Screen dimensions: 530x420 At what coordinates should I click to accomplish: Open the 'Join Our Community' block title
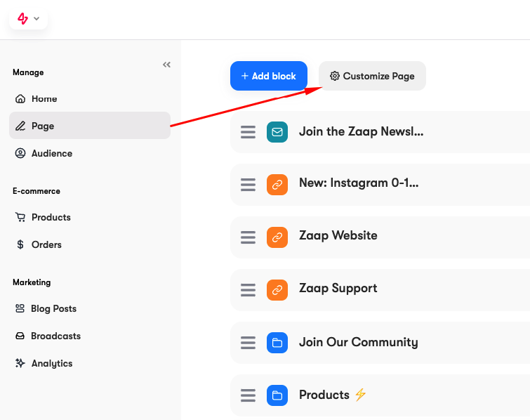[x=358, y=342]
